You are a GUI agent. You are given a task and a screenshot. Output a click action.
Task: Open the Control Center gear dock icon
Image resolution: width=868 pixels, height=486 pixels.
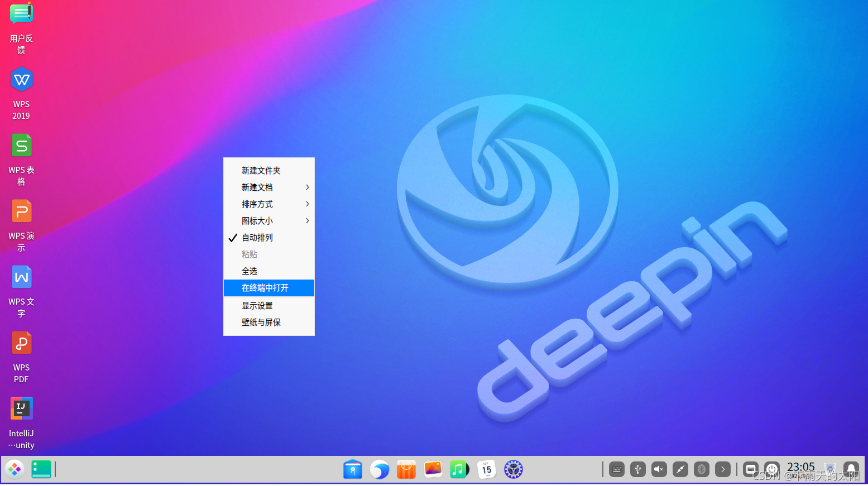click(514, 469)
